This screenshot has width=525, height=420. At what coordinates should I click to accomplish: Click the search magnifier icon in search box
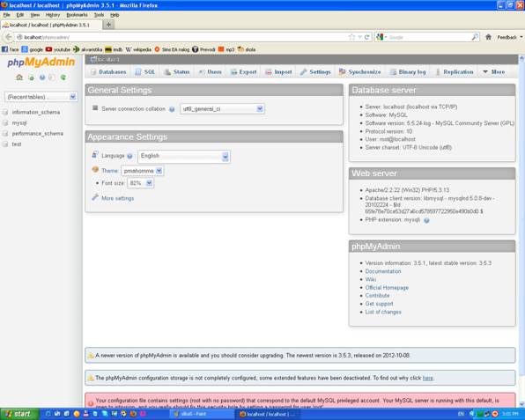pyautogui.click(x=475, y=37)
